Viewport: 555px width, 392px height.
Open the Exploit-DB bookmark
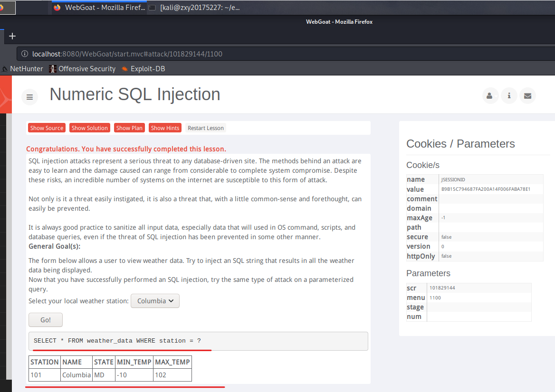144,69
